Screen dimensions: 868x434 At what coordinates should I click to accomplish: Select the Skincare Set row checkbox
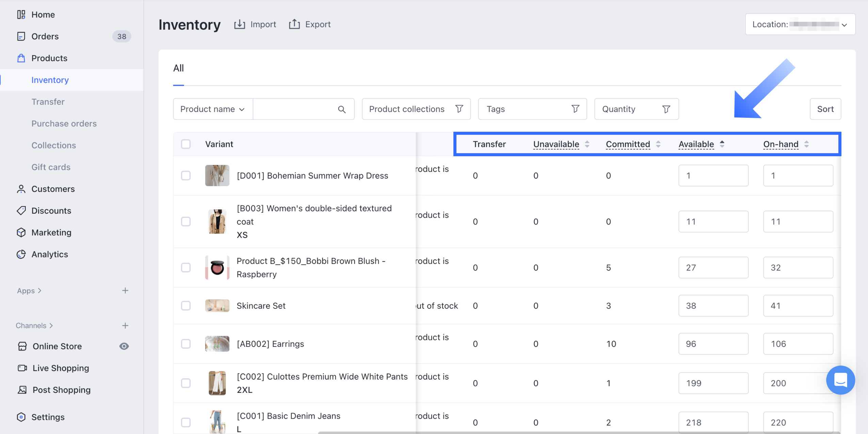pos(186,306)
